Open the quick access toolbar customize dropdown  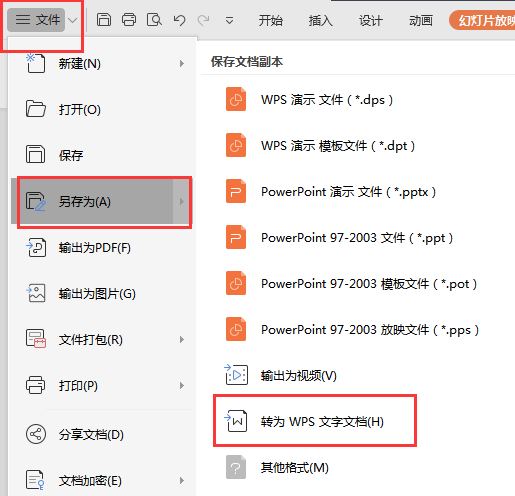(229, 21)
